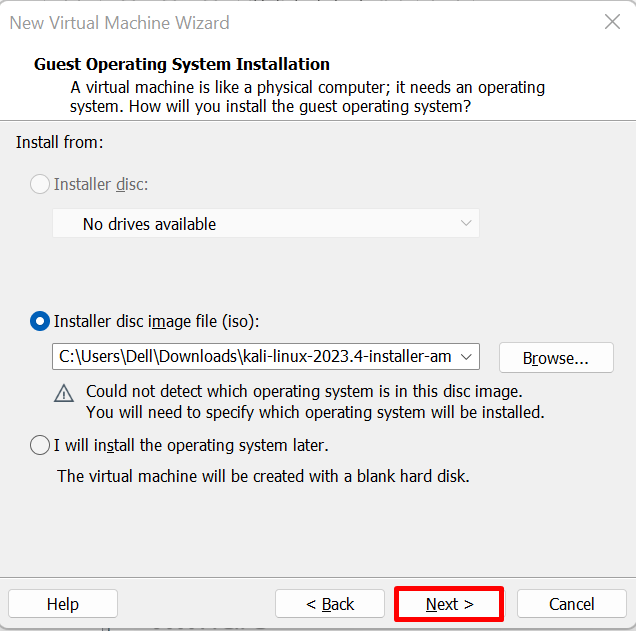
Task: Click the chevron of the drives combo box
Action: [466, 223]
